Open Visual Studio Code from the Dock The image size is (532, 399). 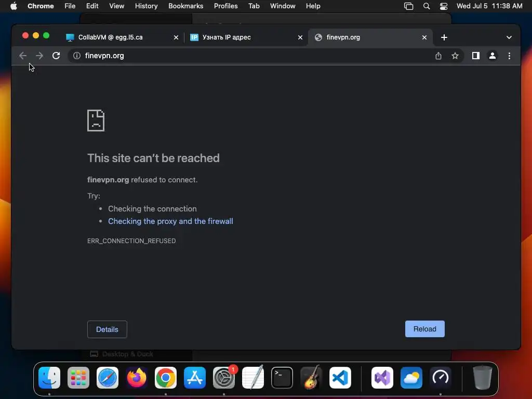click(340, 378)
